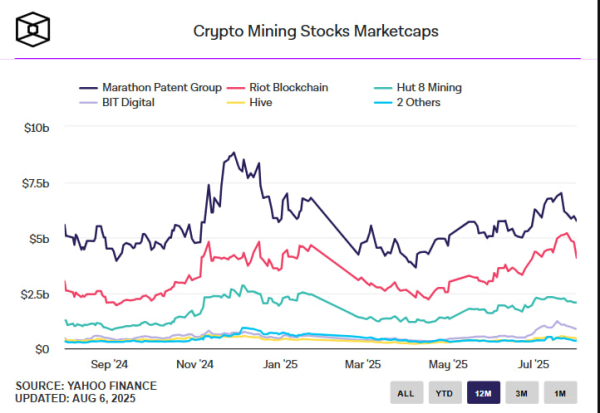Click the Riot Blockchain red color swatch
The image size is (600, 413).
236,88
